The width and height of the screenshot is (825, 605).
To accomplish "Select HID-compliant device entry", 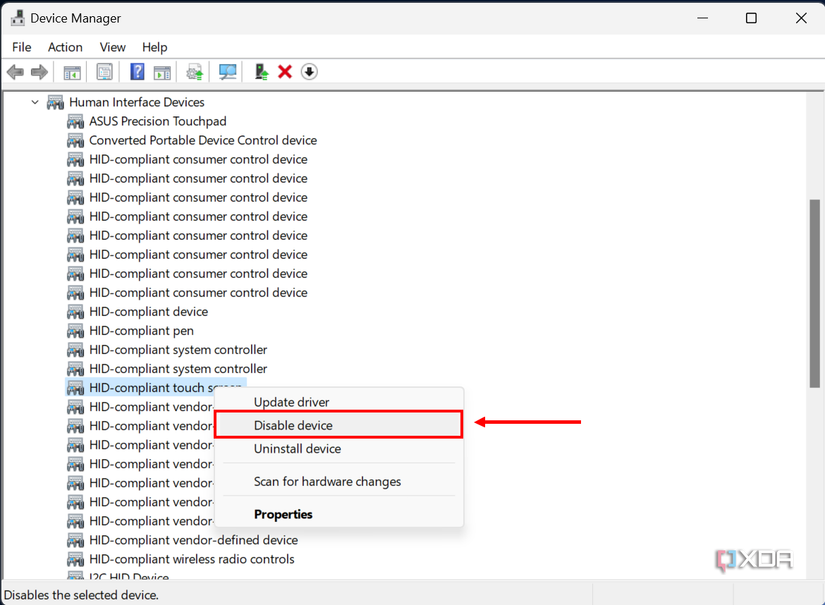I will pyautogui.click(x=148, y=312).
